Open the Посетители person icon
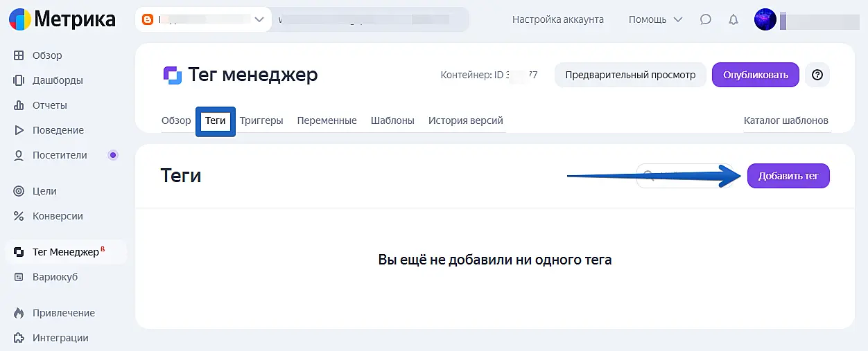Viewport: 868px width, 351px height. [x=19, y=155]
